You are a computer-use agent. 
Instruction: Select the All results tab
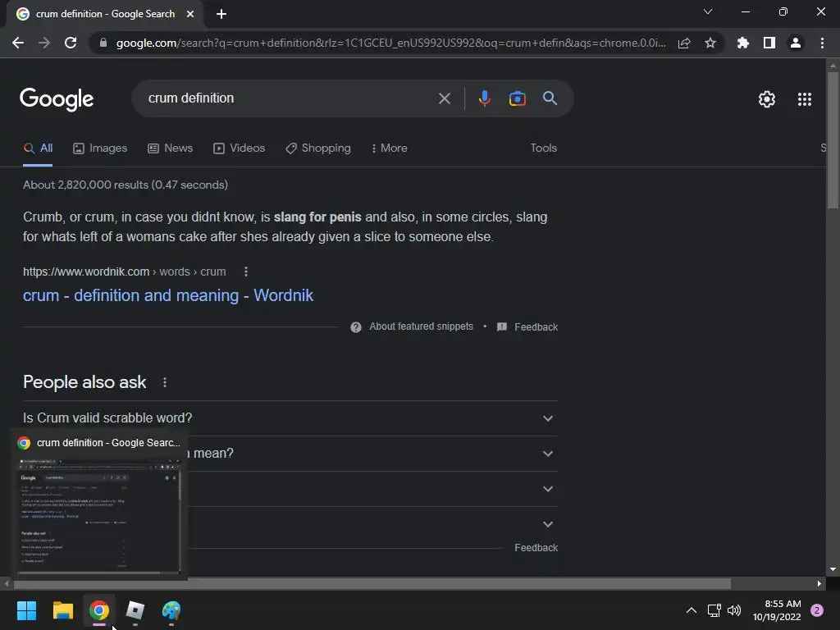tap(38, 148)
